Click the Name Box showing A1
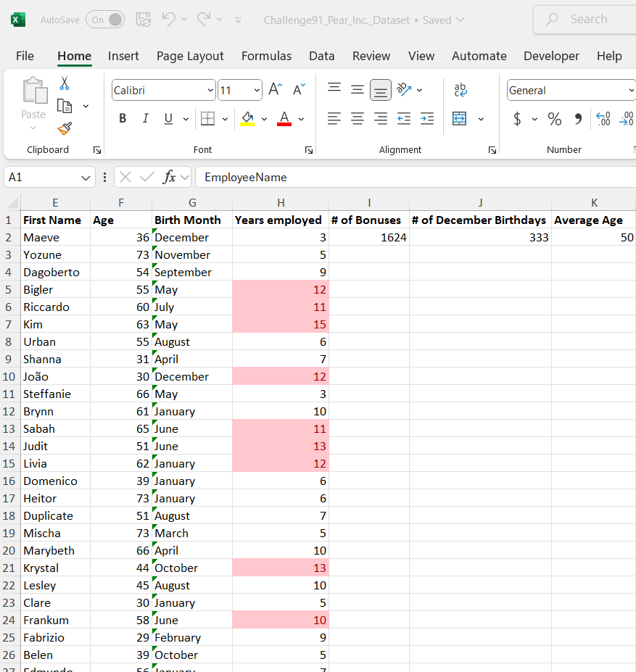The width and height of the screenshot is (636, 672). pos(49,177)
